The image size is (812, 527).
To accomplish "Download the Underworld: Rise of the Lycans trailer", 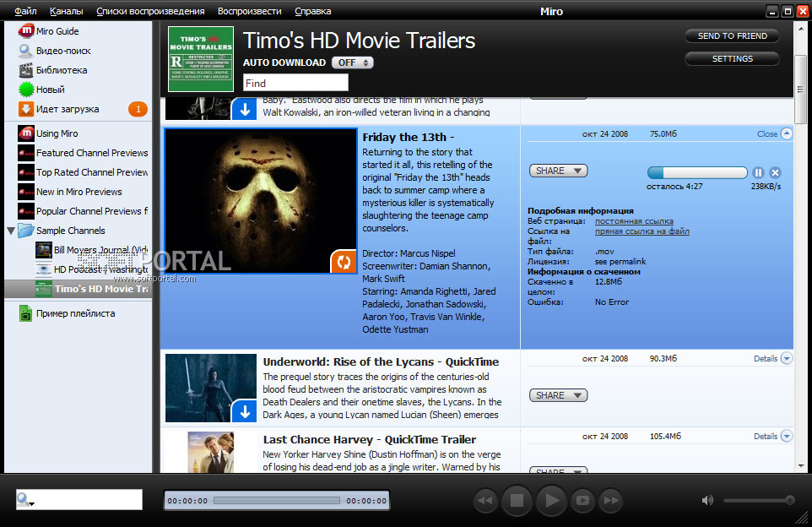I will (x=245, y=411).
